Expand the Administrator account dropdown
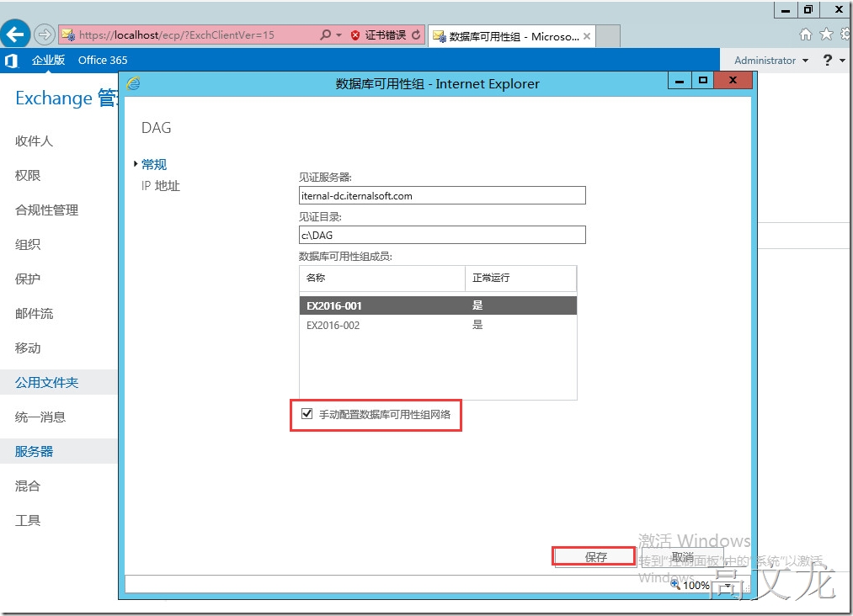The width and height of the screenshot is (853, 616). [770, 61]
